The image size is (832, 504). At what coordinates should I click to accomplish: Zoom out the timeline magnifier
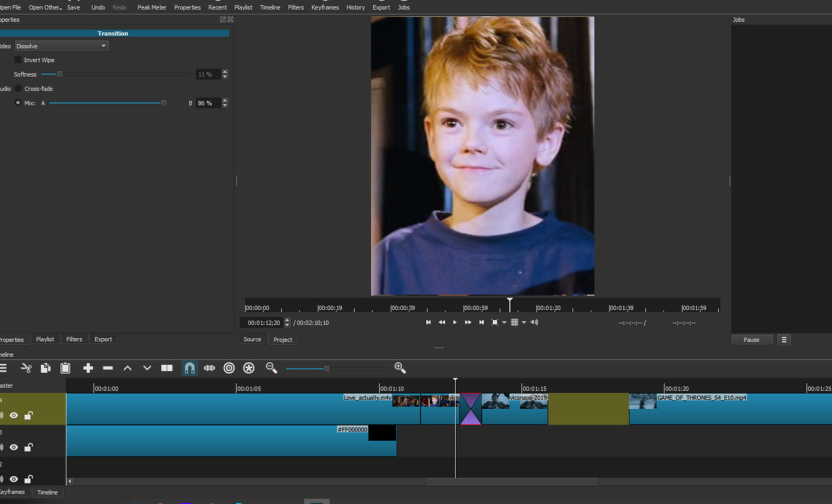click(x=271, y=368)
